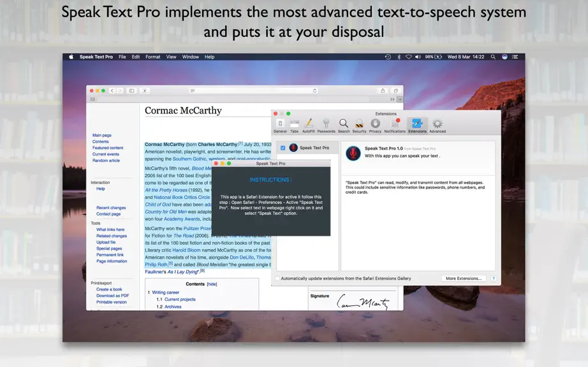Screen dimensions: 588x367
Task: Reload the page in Safari address bar
Action: 314,90
